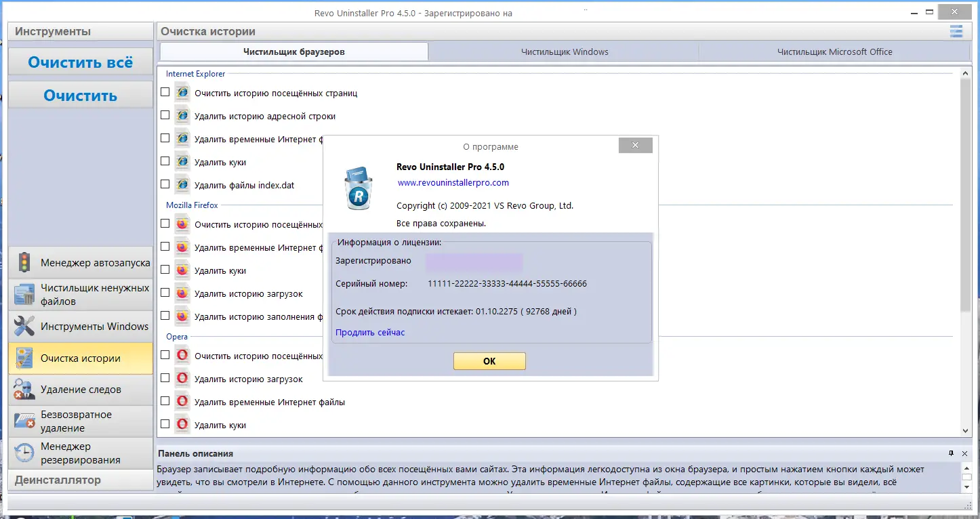Click the Opera icon beside Очистить историю посещённых
Screen dimensions: 980x519
[182, 356]
